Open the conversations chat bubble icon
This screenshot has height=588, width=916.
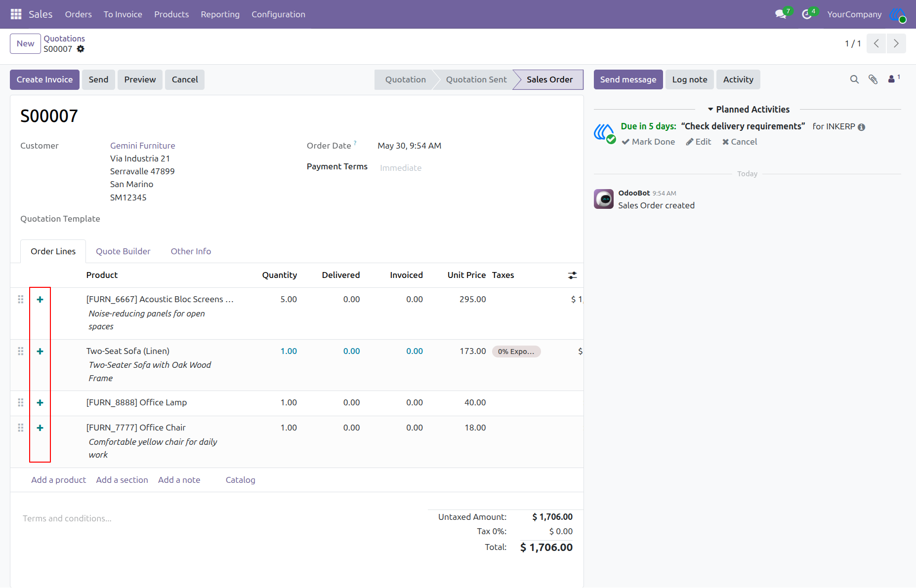(781, 14)
